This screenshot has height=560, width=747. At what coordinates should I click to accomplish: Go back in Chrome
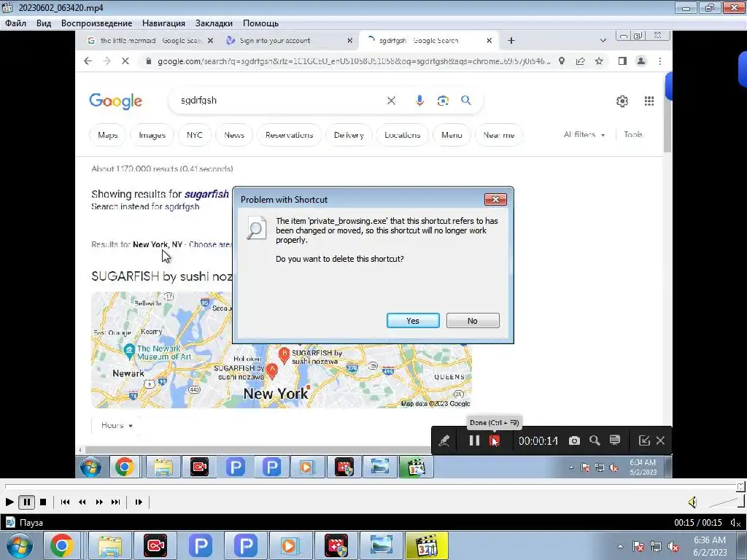click(88, 61)
